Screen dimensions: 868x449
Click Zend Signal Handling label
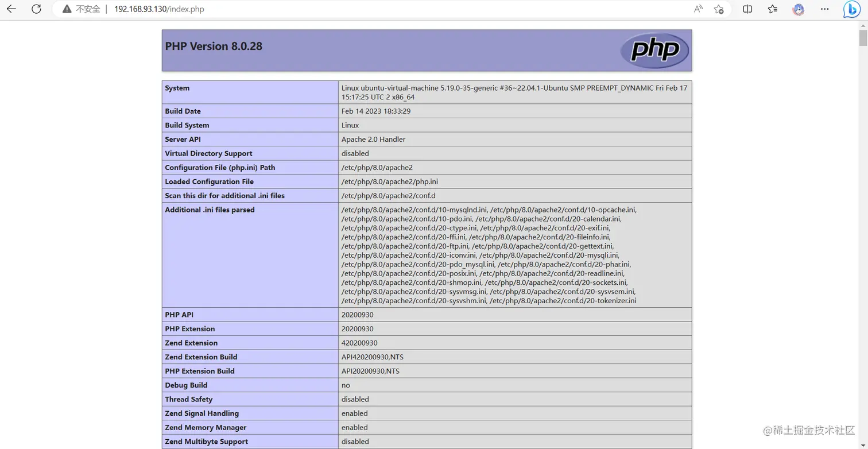pos(201,413)
